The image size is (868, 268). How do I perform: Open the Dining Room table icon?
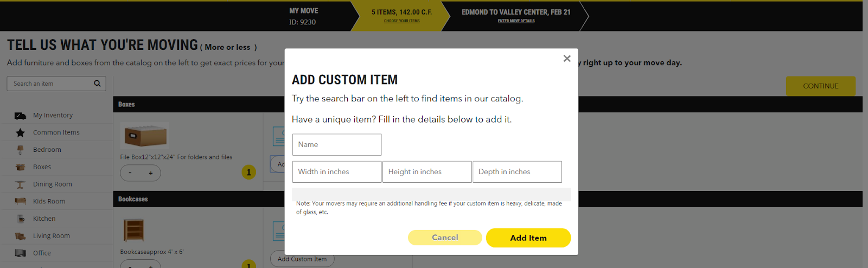pos(20,184)
